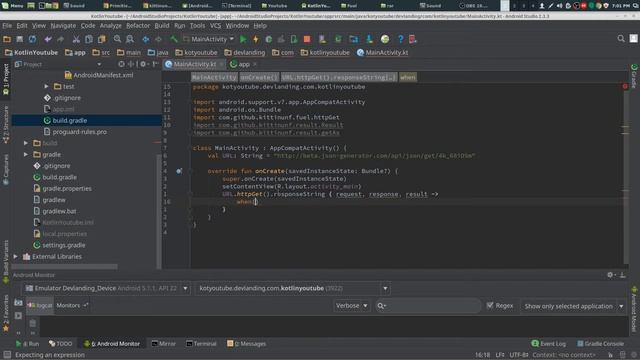
Task: Click the UTF-8 encoding in status bar
Action: [518, 355]
